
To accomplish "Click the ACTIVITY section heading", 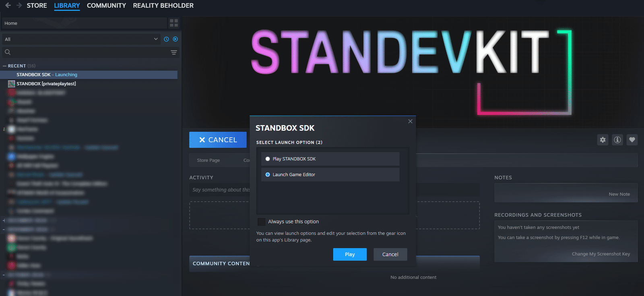I will (201, 178).
